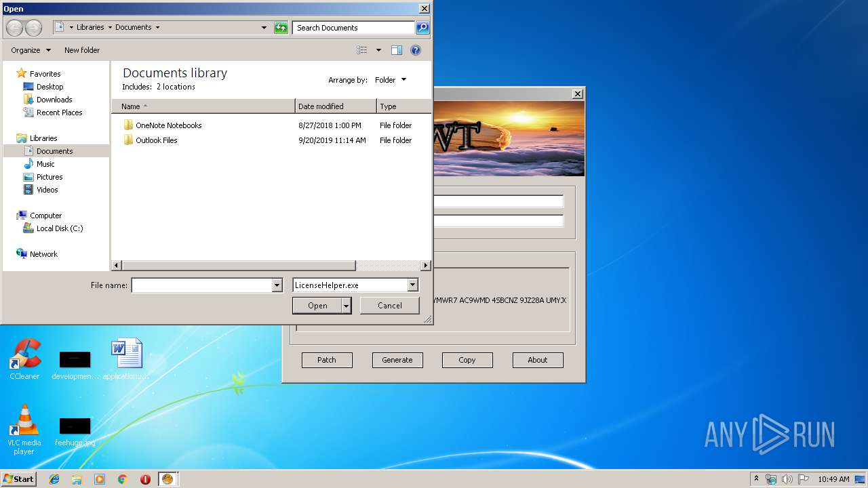
Task: Open Recent Places in the navigation pane
Action: (59, 113)
